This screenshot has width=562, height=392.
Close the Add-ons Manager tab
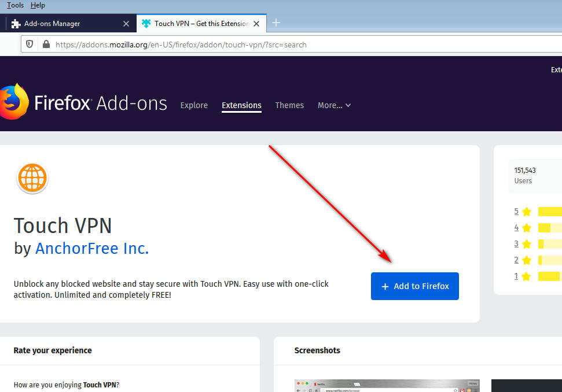coord(126,24)
